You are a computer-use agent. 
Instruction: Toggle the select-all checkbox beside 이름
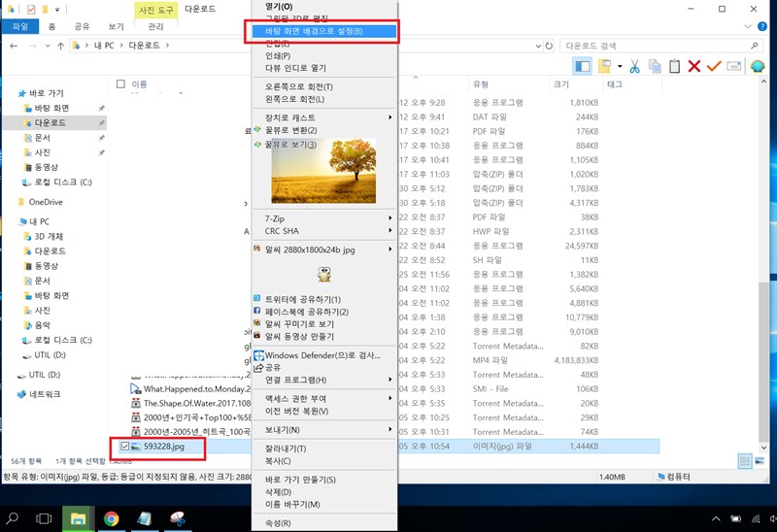pyautogui.click(x=120, y=83)
